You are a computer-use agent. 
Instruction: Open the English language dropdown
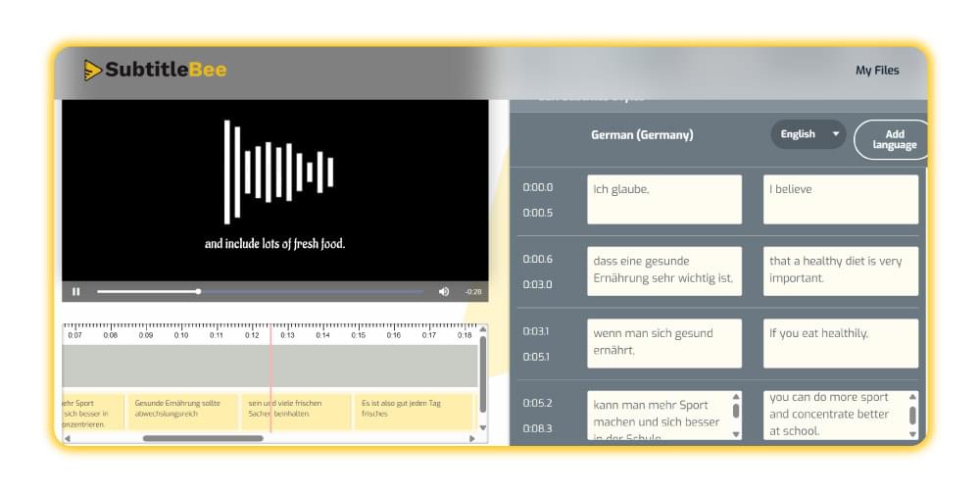pos(808,134)
